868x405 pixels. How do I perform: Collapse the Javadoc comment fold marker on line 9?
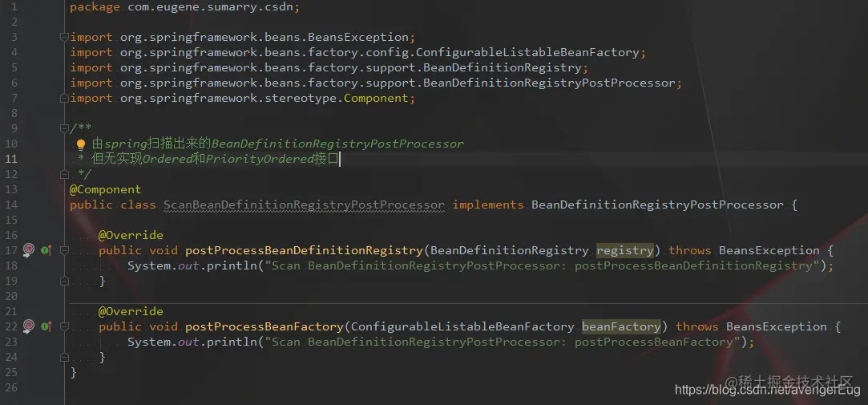coord(64,128)
